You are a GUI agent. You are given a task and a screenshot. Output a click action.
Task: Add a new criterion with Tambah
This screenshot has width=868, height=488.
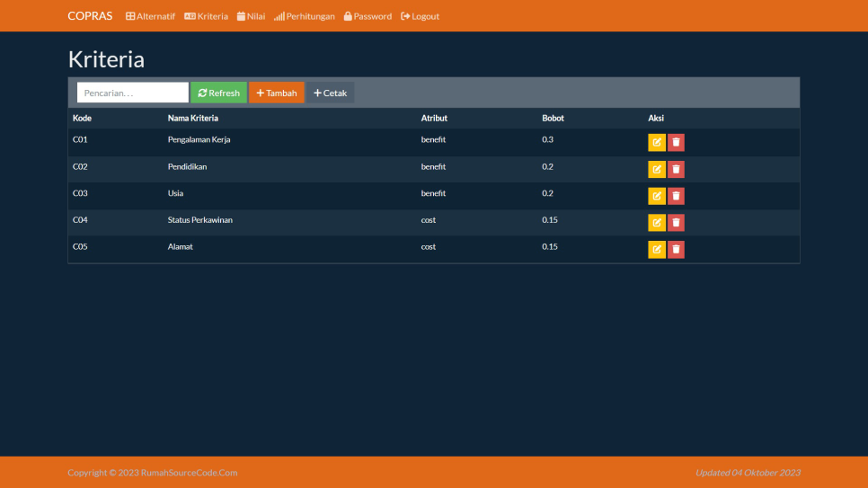tap(276, 93)
